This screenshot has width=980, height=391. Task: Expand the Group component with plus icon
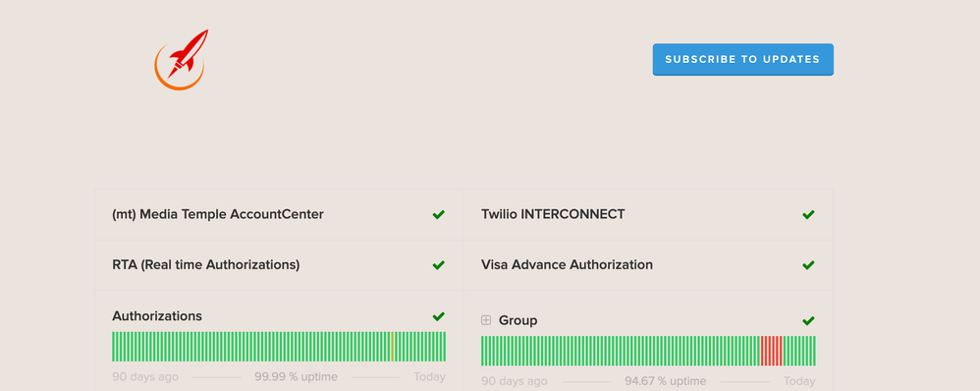pos(486,320)
